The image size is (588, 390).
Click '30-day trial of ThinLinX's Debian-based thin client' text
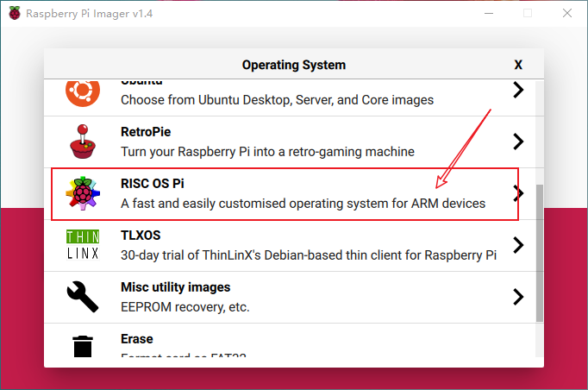pos(309,255)
